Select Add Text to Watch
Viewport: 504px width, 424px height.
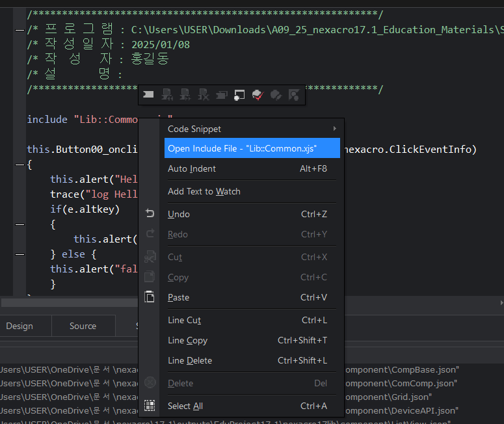[252, 191]
